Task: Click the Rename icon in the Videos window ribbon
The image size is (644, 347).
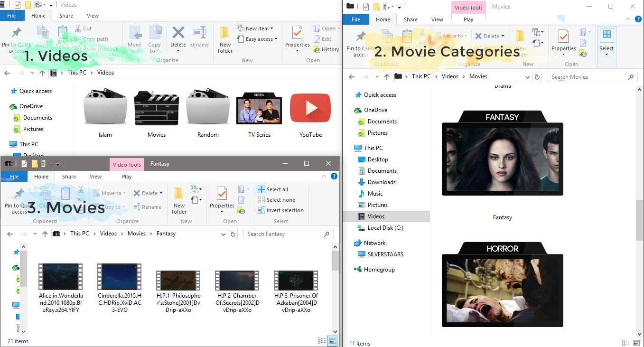Action: coord(199,33)
